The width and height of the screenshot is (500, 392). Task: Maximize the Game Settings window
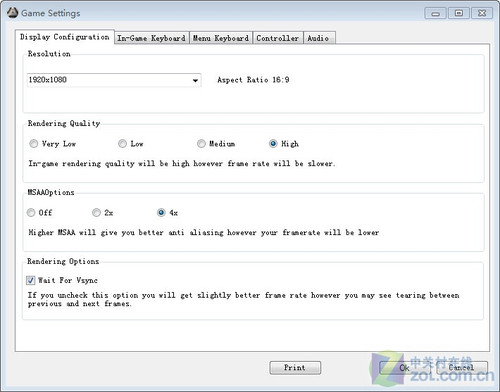click(x=459, y=13)
